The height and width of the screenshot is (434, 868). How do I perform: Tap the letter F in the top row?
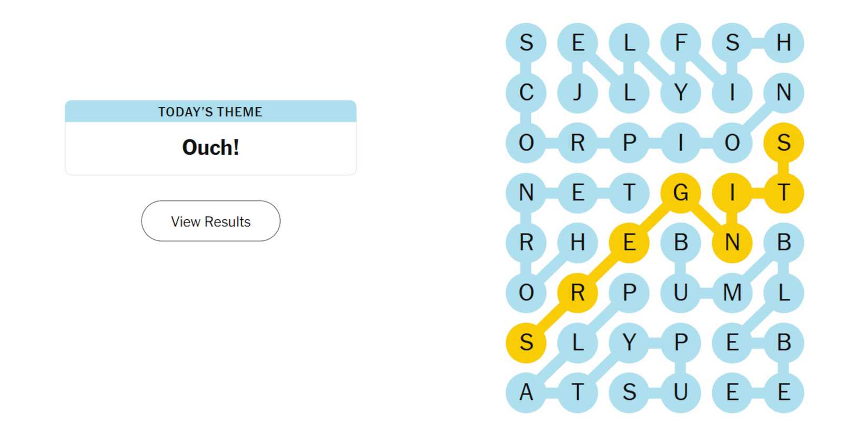pyautogui.click(x=681, y=42)
